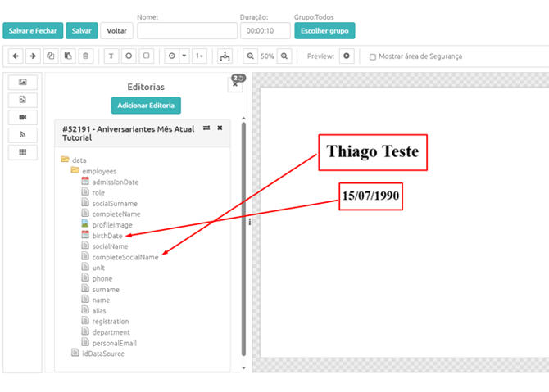Open the RSS feed sidebar icon
The image size is (549, 392).
(x=23, y=135)
